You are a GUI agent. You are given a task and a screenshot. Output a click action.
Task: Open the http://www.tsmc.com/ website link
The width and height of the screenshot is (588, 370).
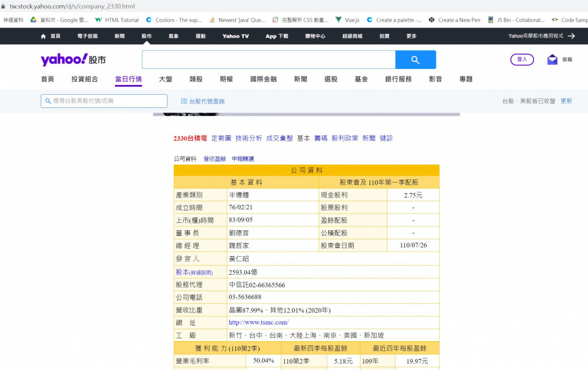pos(259,322)
